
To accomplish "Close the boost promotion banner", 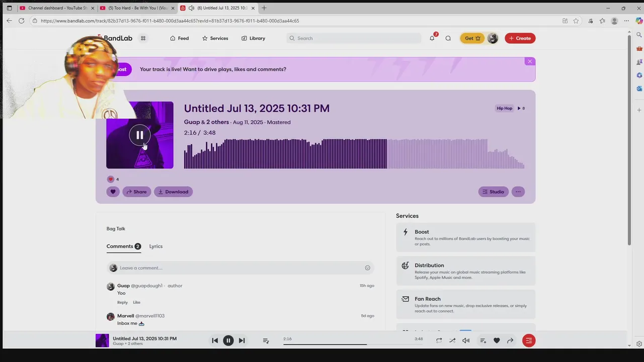I will point(529,61).
